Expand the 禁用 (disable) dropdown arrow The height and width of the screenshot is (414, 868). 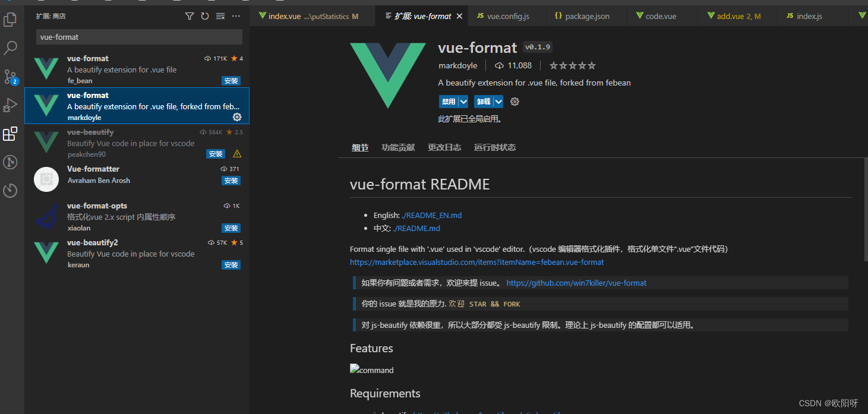click(x=463, y=102)
